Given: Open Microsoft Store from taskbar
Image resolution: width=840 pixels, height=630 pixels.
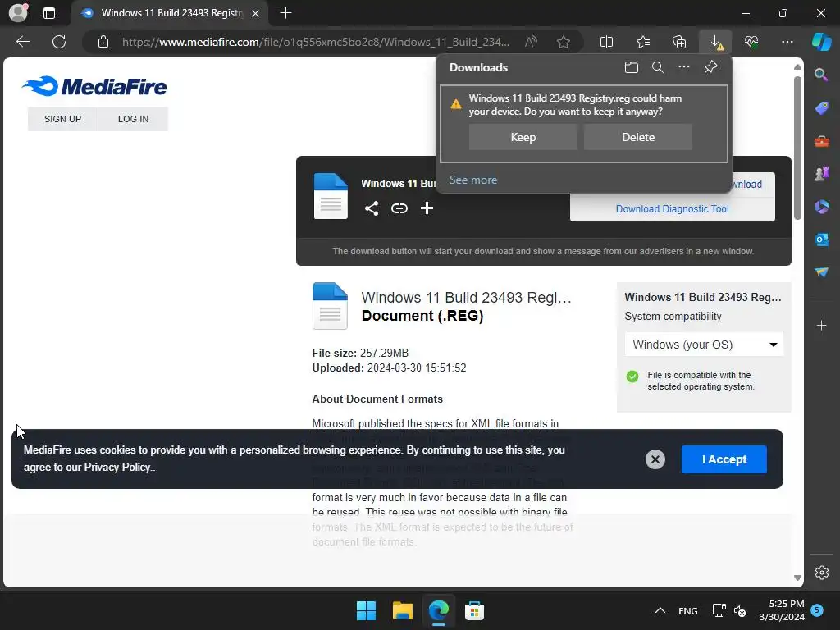Looking at the screenshot, I should [x=474, y=610].
